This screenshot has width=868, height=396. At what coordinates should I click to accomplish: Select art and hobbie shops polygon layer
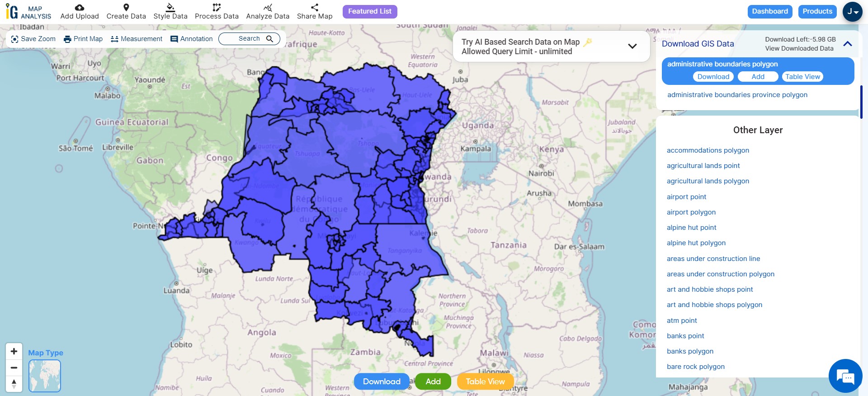714,305
